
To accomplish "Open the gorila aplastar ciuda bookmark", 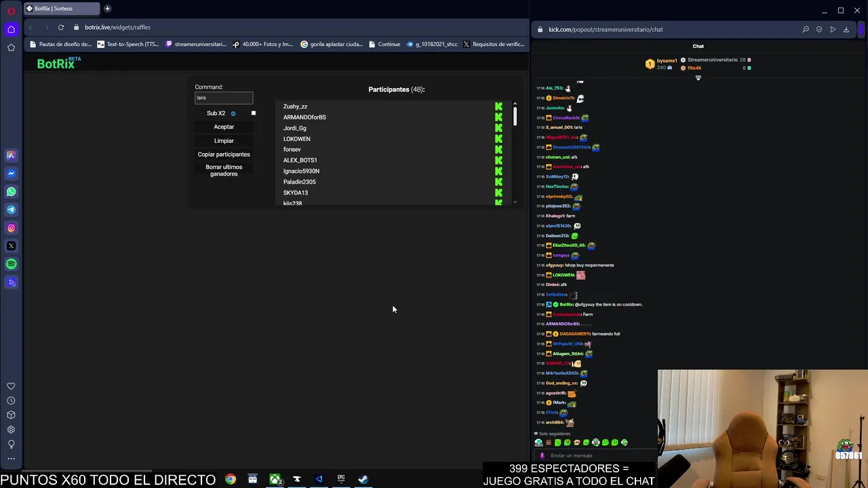I will (x=332, y=44).
